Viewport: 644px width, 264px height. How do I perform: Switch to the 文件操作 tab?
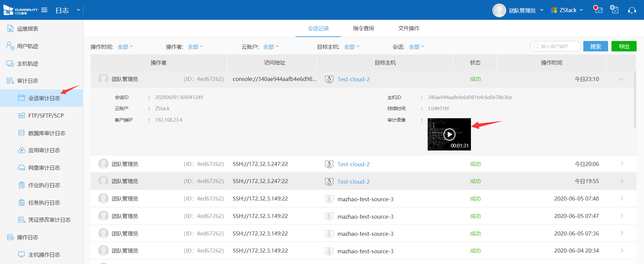tap(409, 29)
